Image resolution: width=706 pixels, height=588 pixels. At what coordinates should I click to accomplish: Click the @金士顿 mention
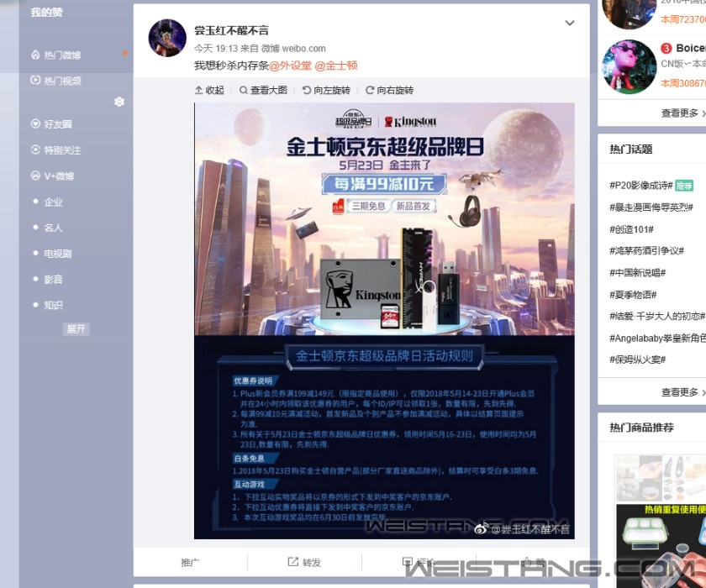coord(336,66)
